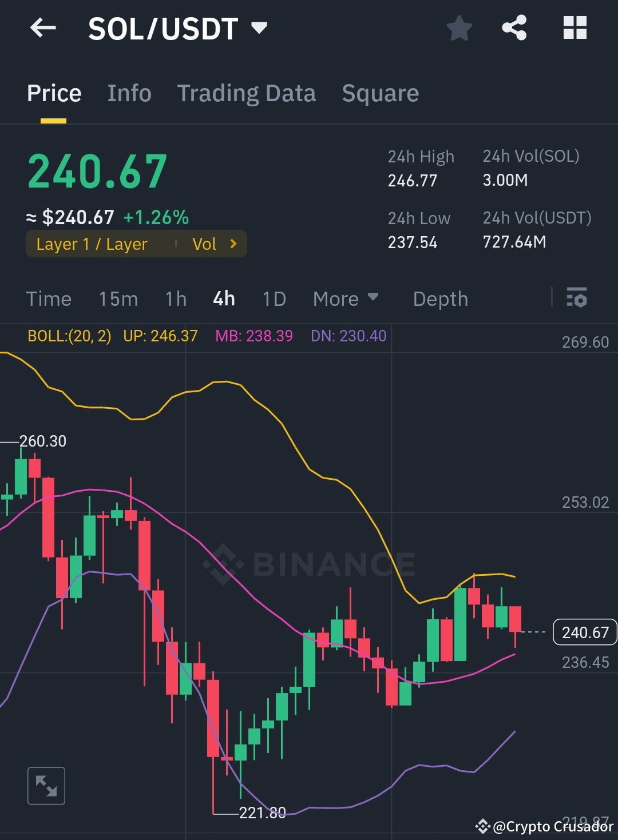Share the chart via the share icon

(514, 28)
